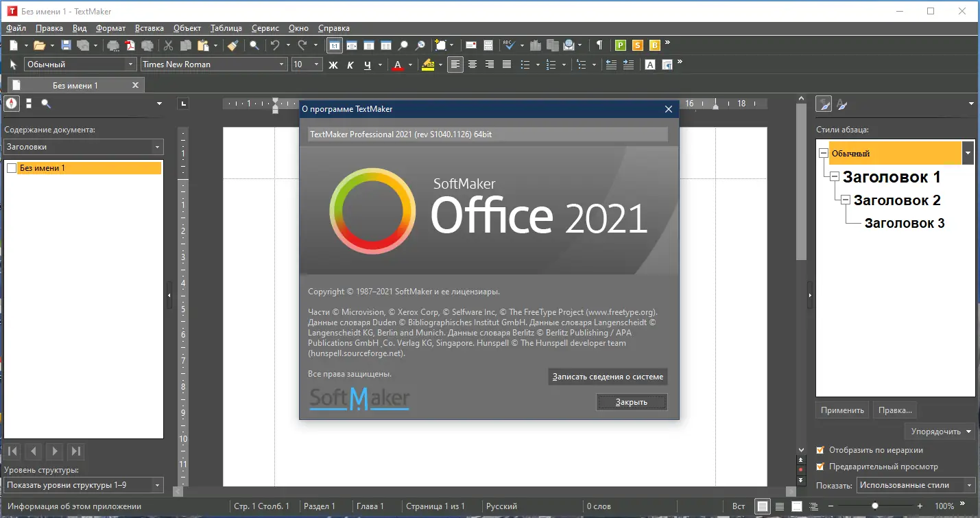Uncheck 'Предварительный просмотр' checkbox
Image resolution: width=980 pixels, height=518 pixels.
pyautogui.click(x=820, y=467)
